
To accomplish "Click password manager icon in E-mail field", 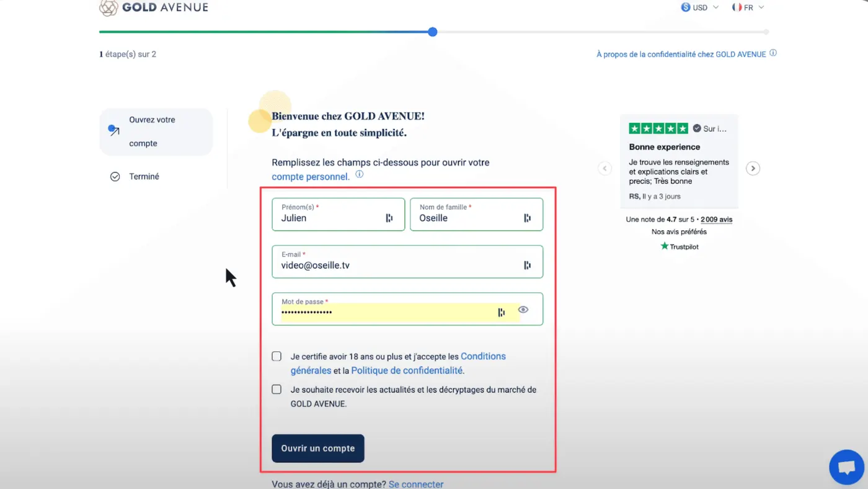I will [527, 265].
